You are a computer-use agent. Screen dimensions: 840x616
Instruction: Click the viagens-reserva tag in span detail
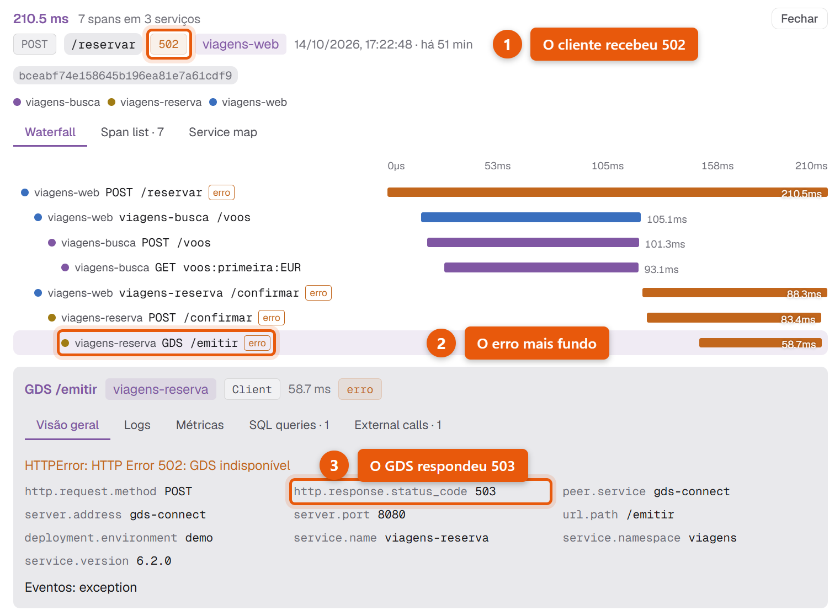pos(161,389)
